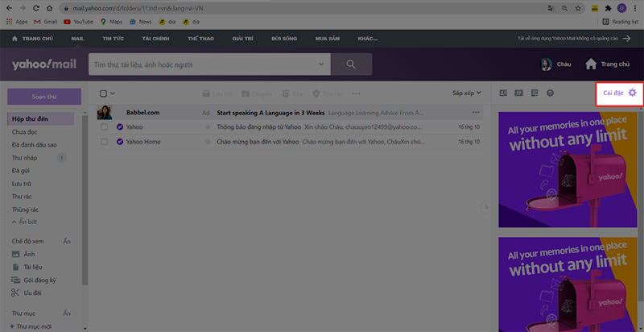Check the Yahoo login notification email
The height and width of the screenshot is (332, 644).
105,127
